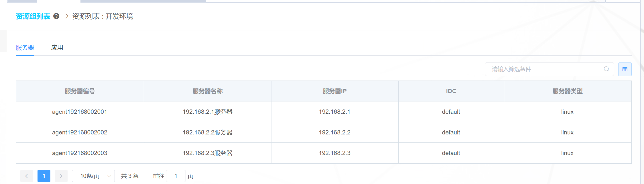Open 资源组列表 breadcrumb link
The image size is (644, 184).
pyautogui.click(x=33, y=16)
